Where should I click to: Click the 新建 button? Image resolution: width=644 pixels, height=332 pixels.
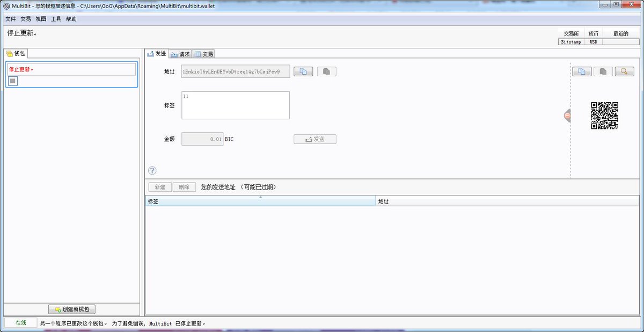click(x=160, y=187)
